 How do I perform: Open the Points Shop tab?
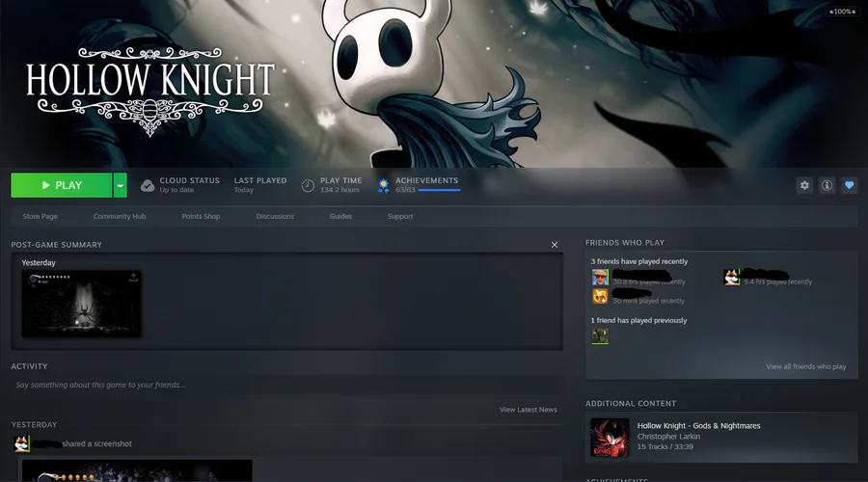201,216
